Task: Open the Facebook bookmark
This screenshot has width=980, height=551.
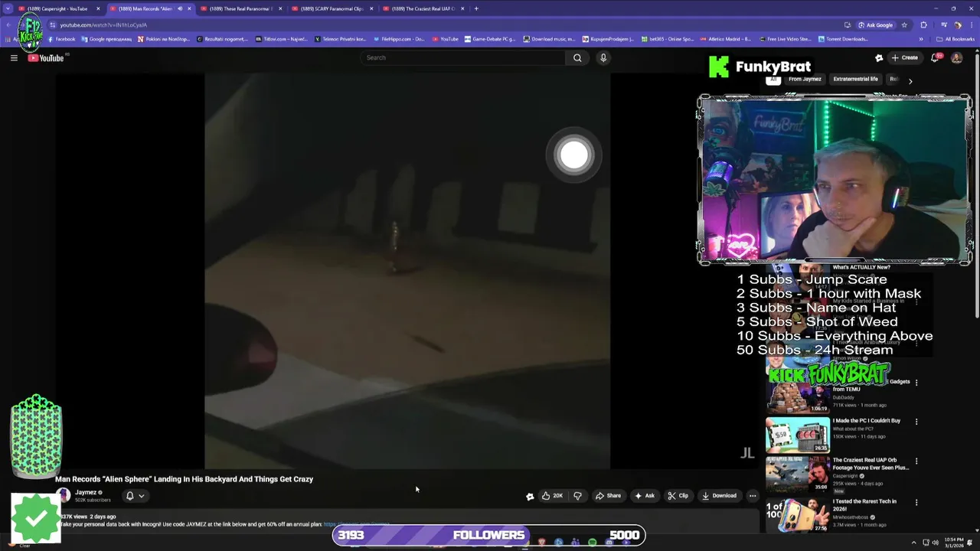Action: pos(61,39)
